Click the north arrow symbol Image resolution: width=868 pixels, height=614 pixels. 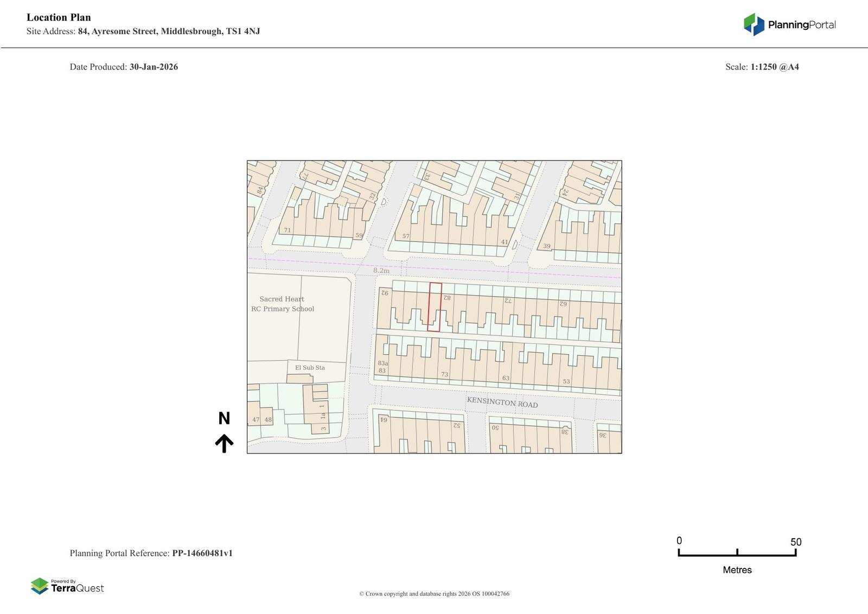point(224,443)
